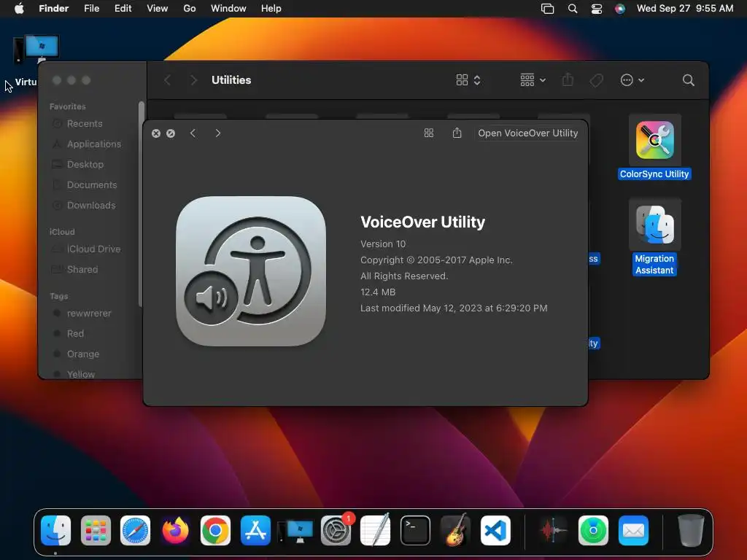
Task: Click the Finder toolbar tag button
Action: 596,80
